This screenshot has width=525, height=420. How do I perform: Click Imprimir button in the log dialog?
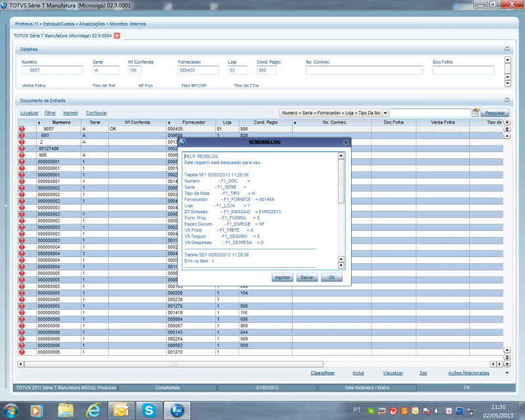pos(282,278)
